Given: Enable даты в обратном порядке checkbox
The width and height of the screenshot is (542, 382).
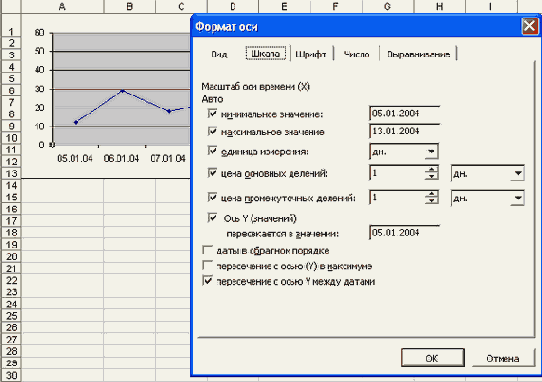Looking at the screenshot, I should 207,250.
